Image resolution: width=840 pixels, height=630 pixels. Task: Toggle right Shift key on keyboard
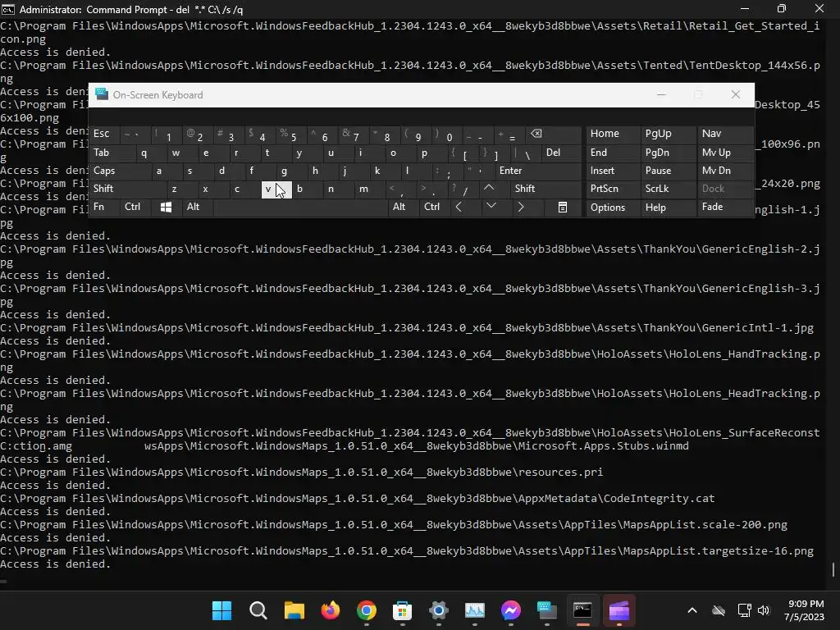[546, 189]
